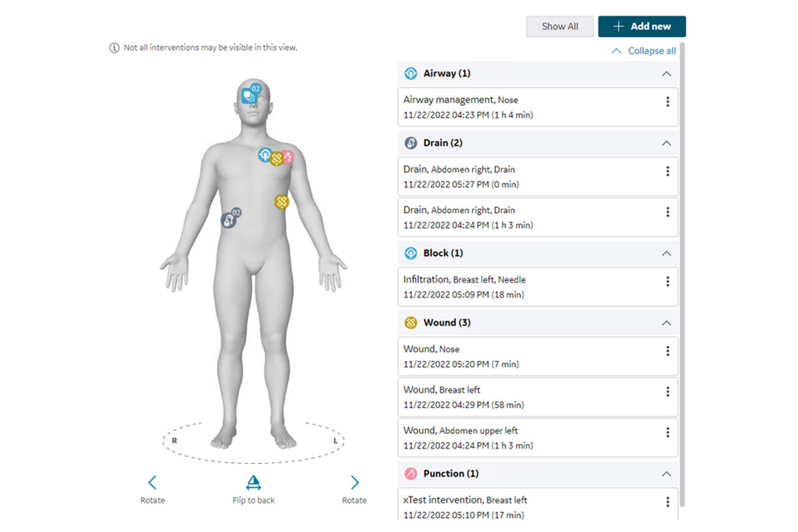Screen dimensions: 798x532
Task: Click the teal Block marker on the chest
Action: (264, 154)
